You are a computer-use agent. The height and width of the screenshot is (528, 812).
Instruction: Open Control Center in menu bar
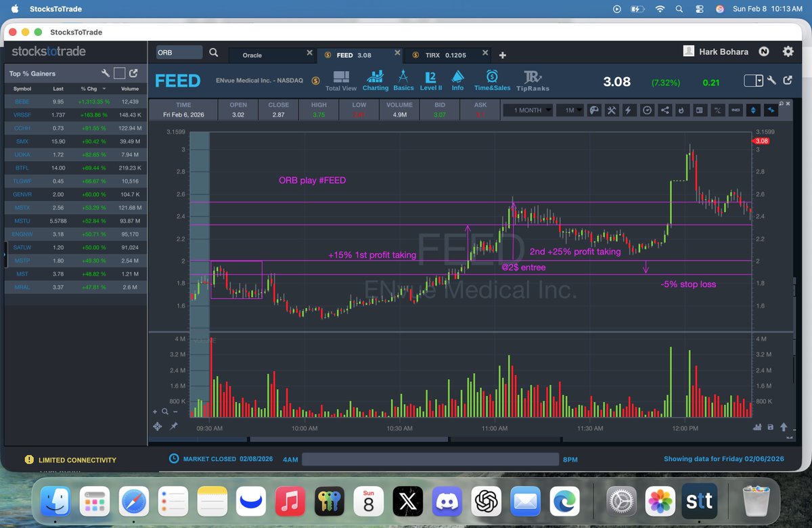(x=700, y=9)
